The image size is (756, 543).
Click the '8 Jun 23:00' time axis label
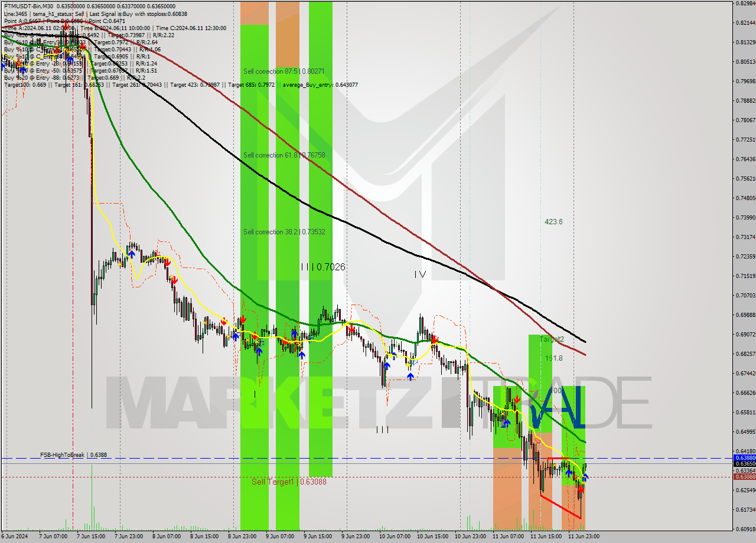click(x=243, y=537)
